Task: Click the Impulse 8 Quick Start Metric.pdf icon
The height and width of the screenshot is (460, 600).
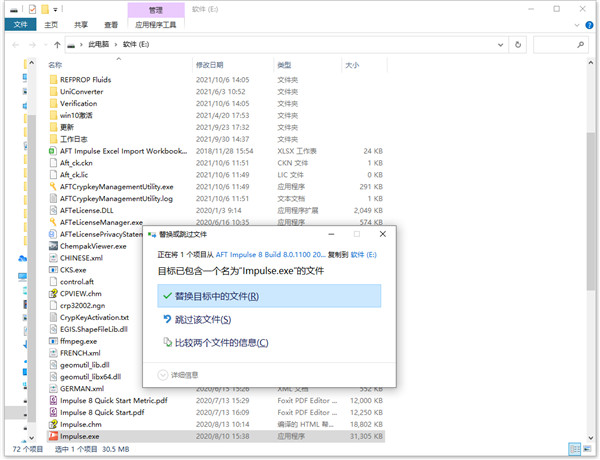Action: 52,400
